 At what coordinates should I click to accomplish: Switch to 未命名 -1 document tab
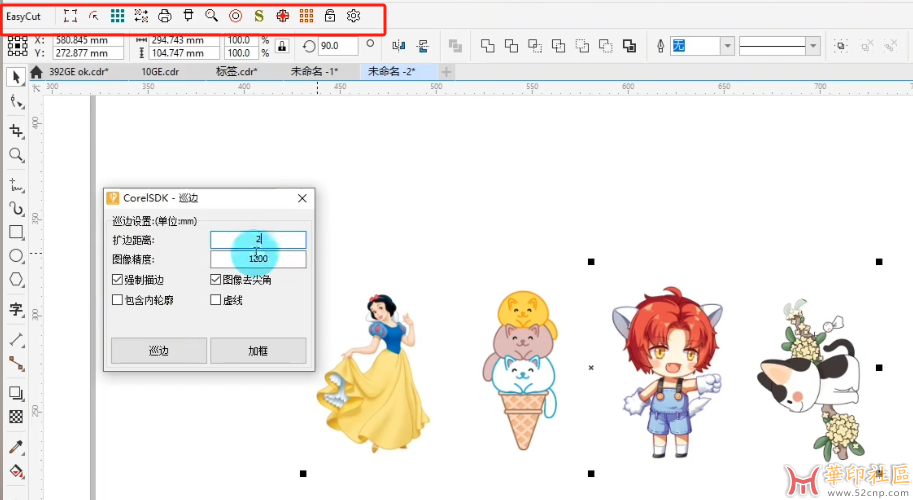(x=314, y=72)
